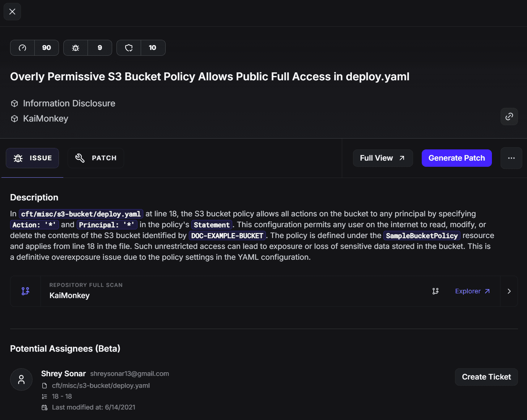Open the Explorer link

(472, 291)
